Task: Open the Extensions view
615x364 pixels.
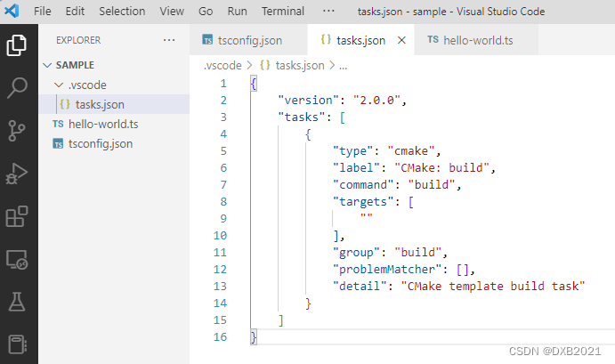Action: click(x=17, y=216)
